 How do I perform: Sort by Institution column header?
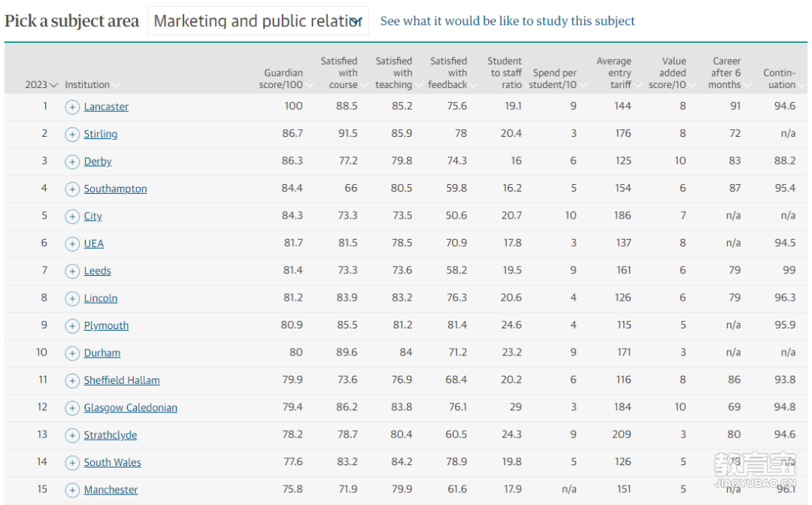coord(92,85)
